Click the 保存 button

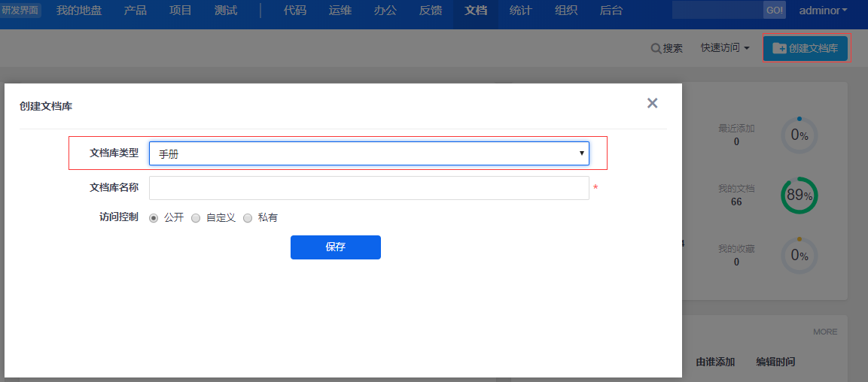click(336, 247)
